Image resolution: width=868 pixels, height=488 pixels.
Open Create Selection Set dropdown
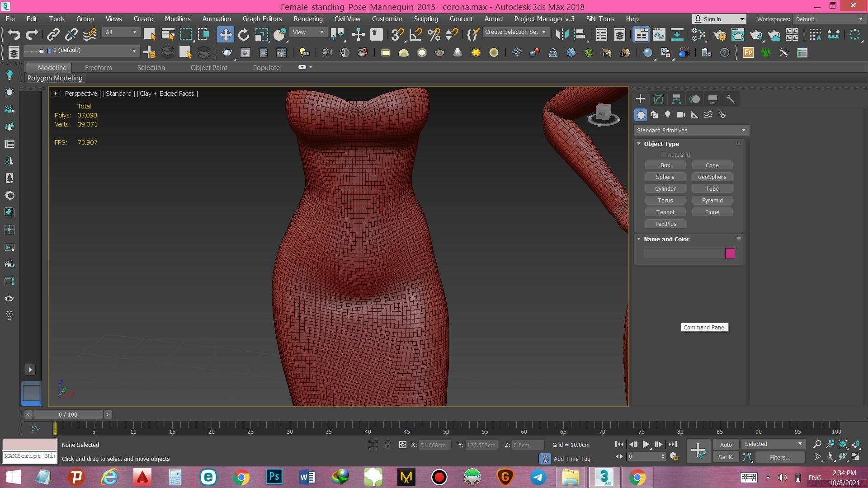click(516, 32)
